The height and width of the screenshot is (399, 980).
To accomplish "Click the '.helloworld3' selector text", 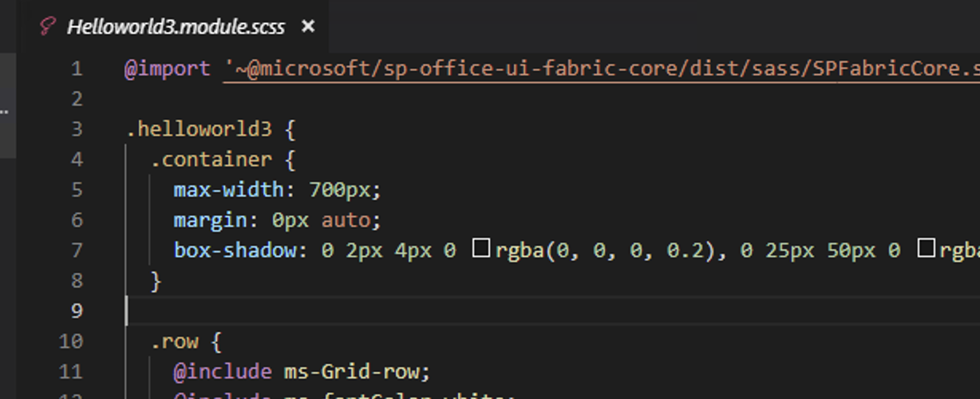I will [199, 129].
